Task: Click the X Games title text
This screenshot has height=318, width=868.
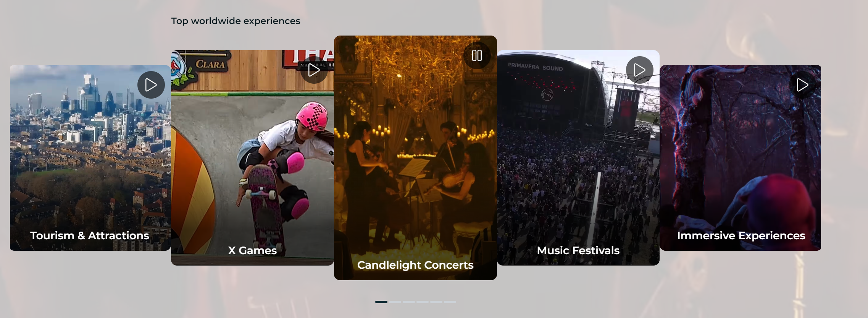Action: click(x=252, y=250)
